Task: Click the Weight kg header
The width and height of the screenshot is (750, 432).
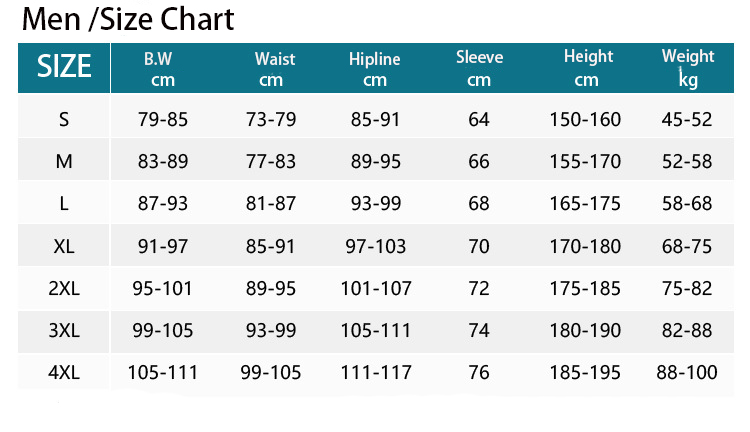Action: (x=688, y=68)
